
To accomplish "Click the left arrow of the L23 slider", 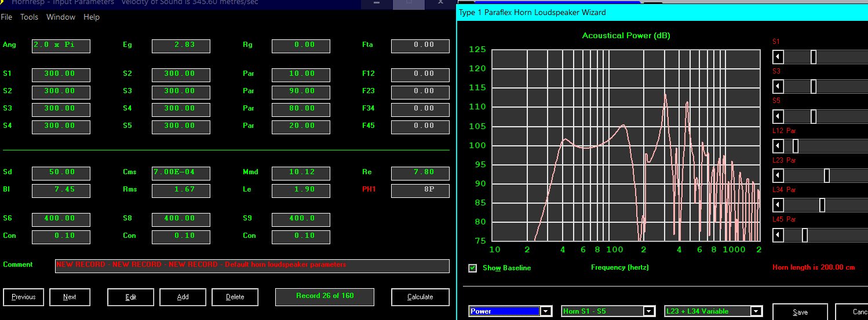I will click(x=778, y=175).
